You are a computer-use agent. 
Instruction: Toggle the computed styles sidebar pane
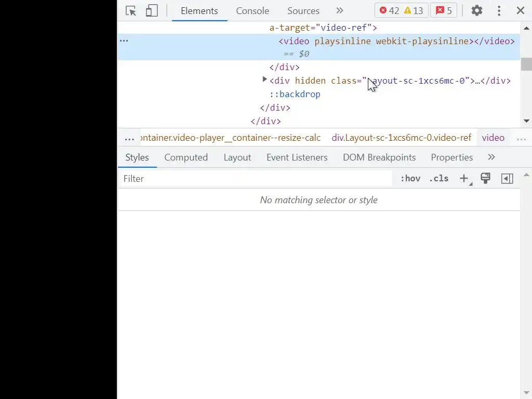(x=507, y=179)
